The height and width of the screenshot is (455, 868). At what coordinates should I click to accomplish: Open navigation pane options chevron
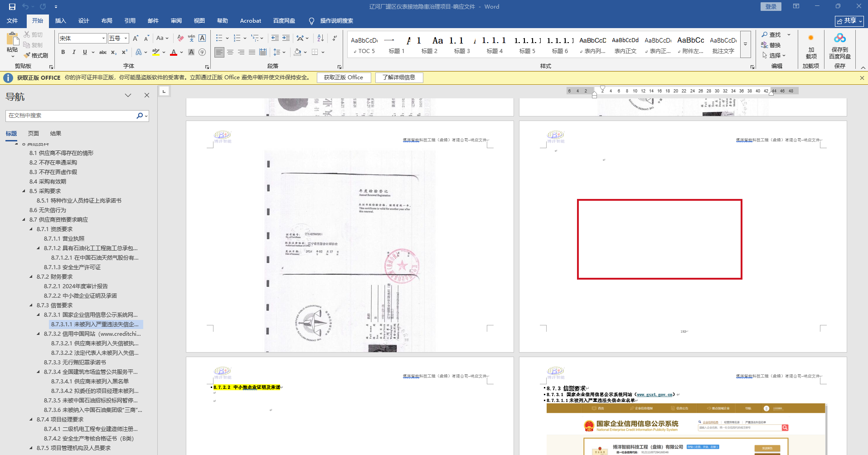[128, 95]
